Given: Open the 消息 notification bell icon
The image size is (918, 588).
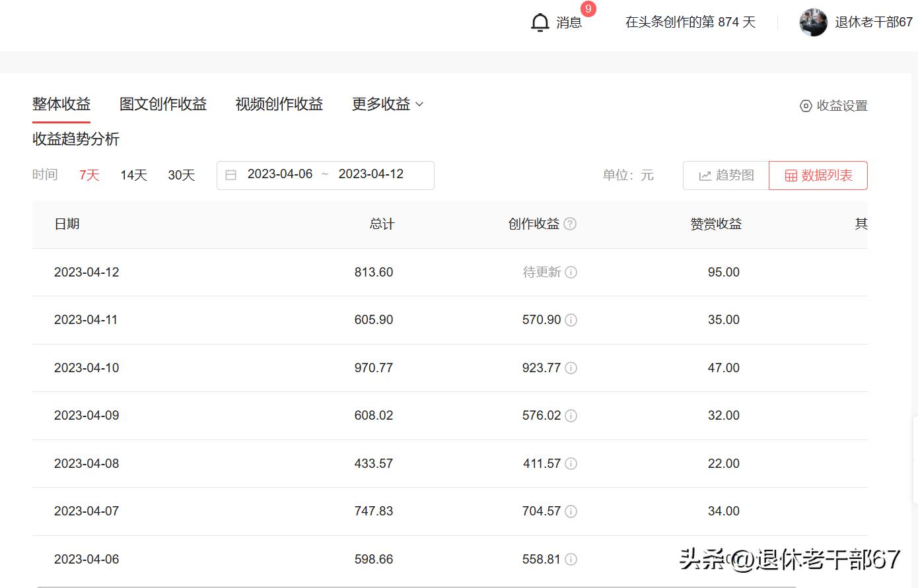Looking at the screenshot, I should point(540,22).
